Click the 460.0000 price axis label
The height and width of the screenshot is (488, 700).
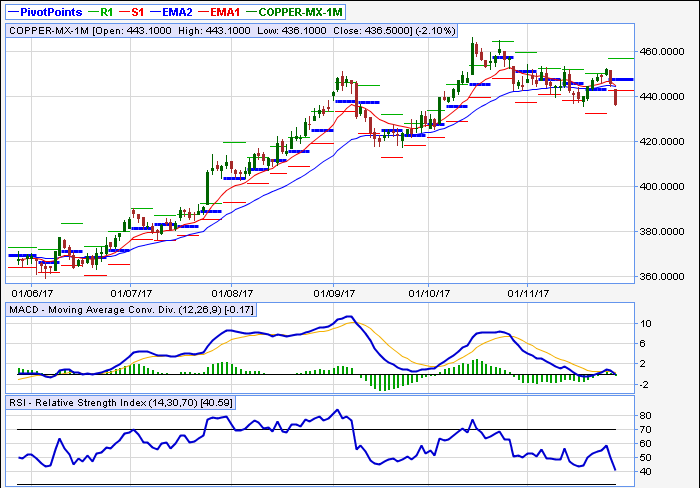[661, 52]
